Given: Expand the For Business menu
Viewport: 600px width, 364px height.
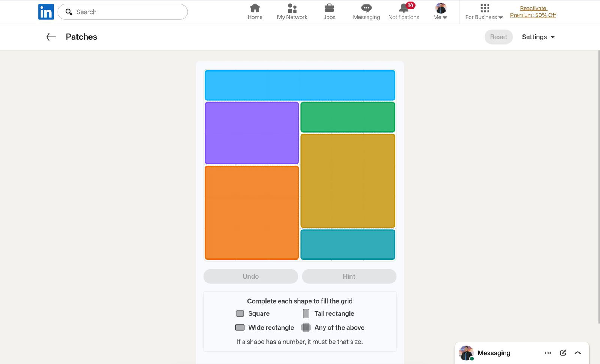Looking at the screenshot, I should tap(484, 12).
